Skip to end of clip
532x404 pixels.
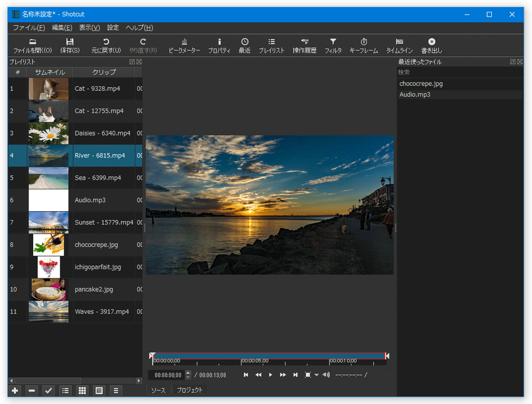[x=295, y=375]
